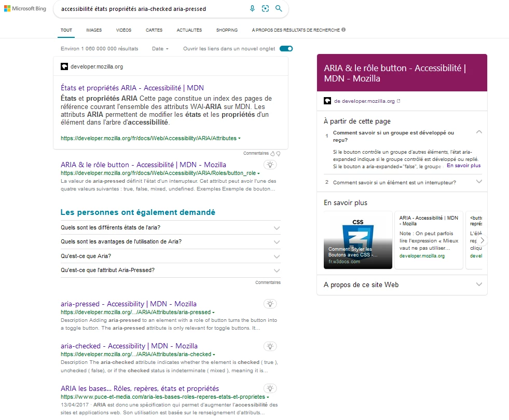Click ARIA & le rôle button purple panel header
The height and width of the screenshot is (420, 509).
(402, 73)
